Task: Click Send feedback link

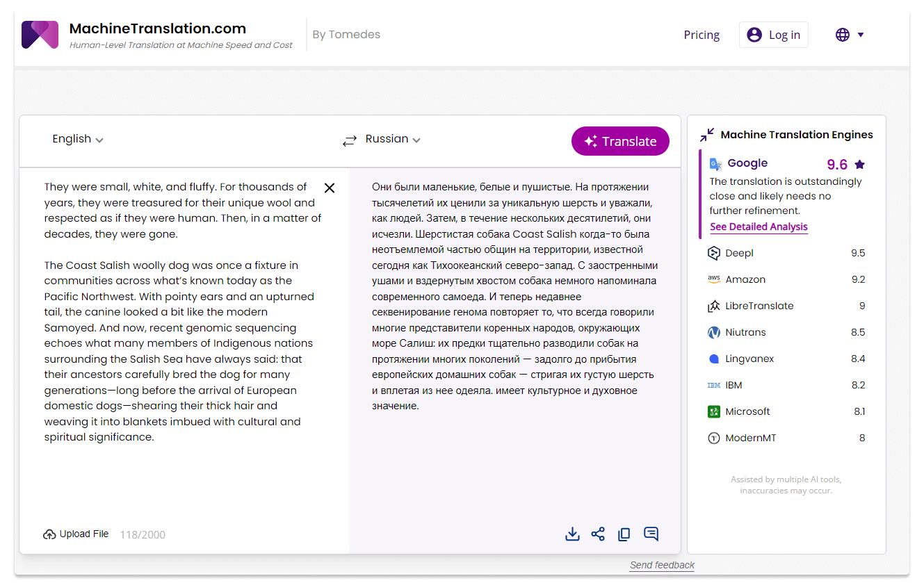Action: [x=662, y=565]
